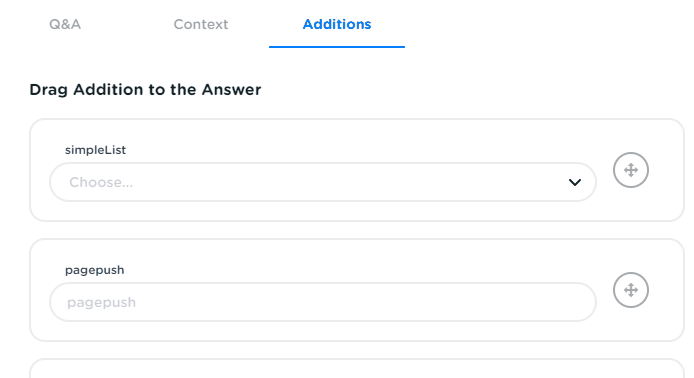The image size is (694, 378).
Task: Switch to the Q&A tab
Action: (65, 24)
